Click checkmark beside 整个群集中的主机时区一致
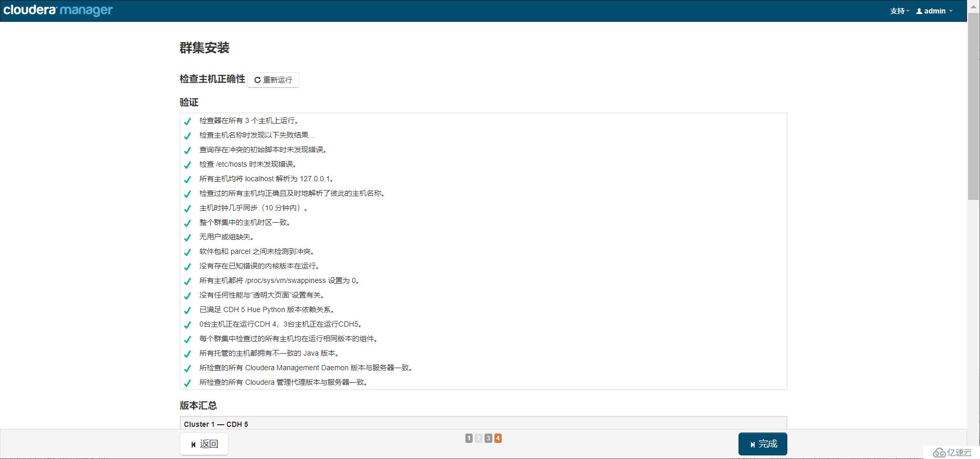 tap(187, 223)
